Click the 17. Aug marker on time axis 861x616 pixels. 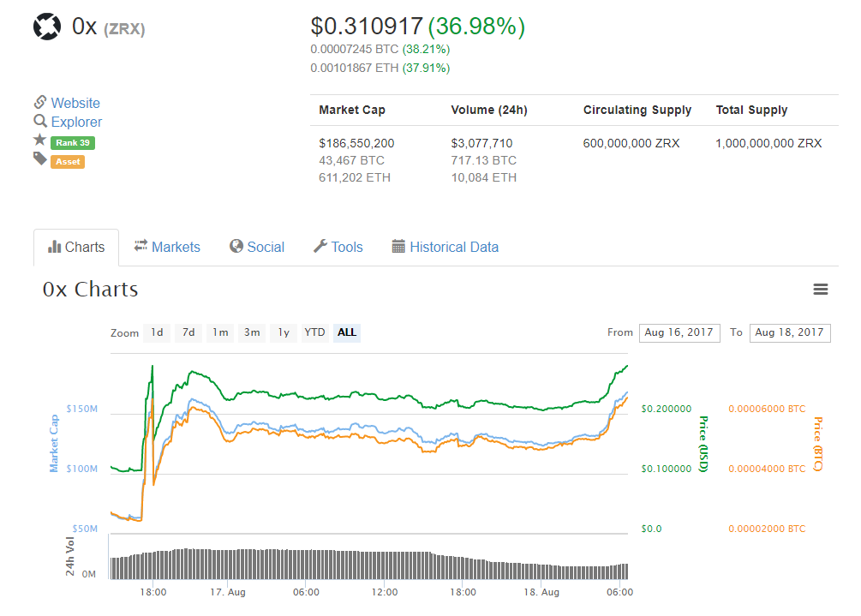pos(228,592)
